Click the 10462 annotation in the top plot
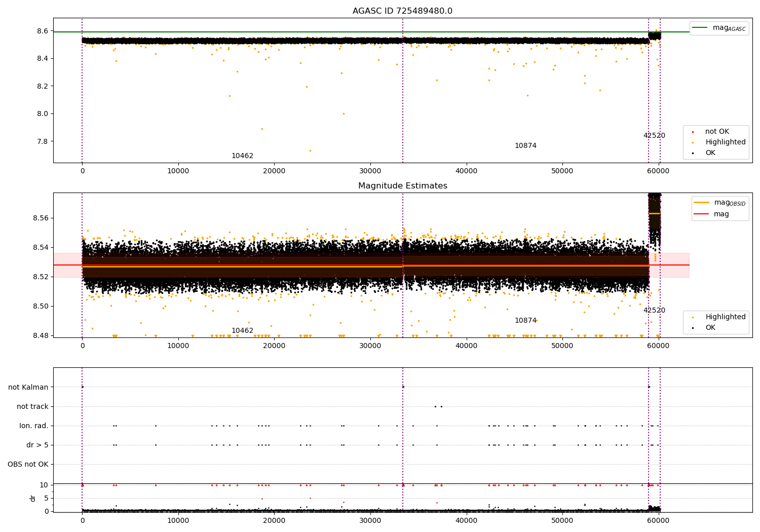 (x=242, y=156)
